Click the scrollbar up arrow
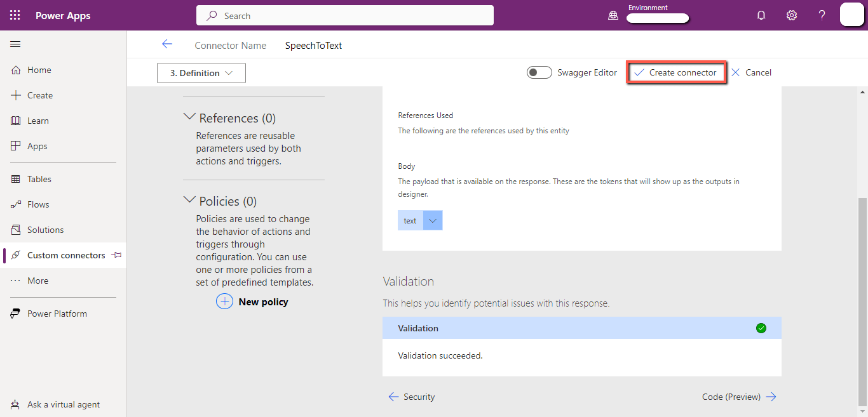Screen dimensions: 868x417 click(862, 91)
